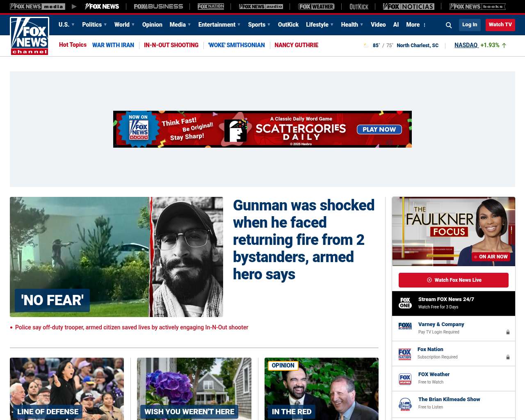Click PLAY NOW on Scattergories ad
The height and width of the screenshot is (420, 525).
379,130
